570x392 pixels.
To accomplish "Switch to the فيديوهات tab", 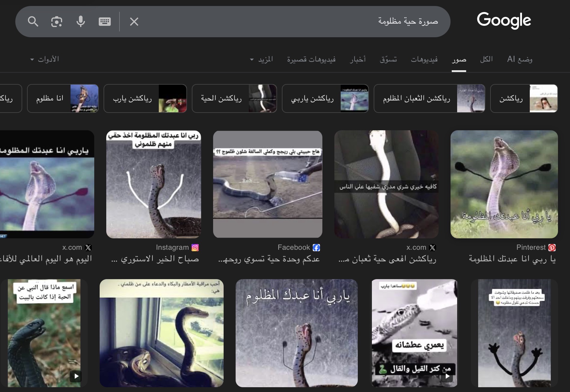I will pos(424,59).
